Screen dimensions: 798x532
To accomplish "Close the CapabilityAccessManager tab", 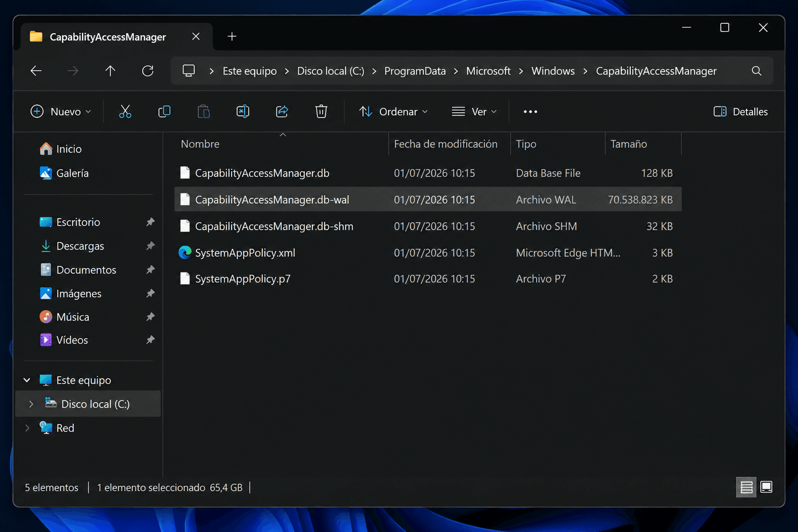I will (196, 36).
